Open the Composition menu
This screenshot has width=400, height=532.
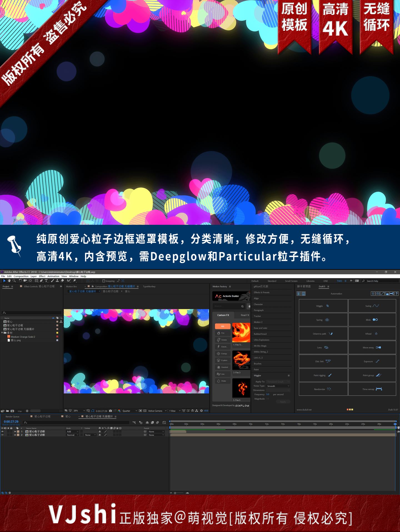click(21, 276)
